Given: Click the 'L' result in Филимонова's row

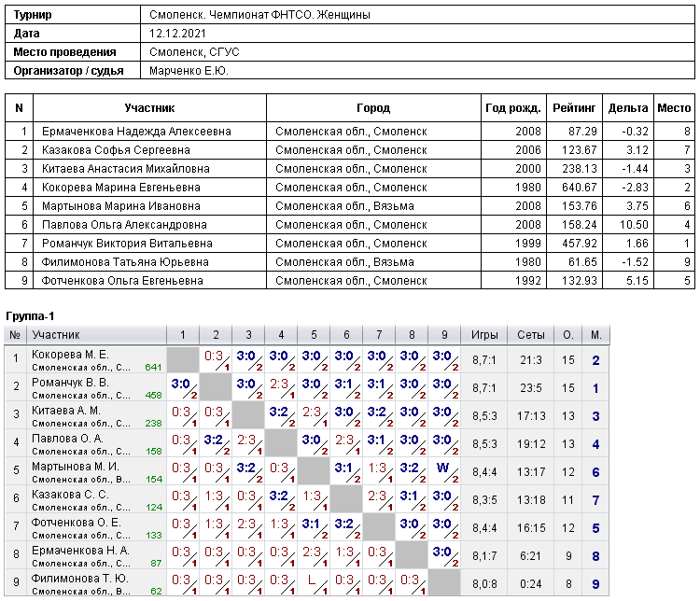Looking at the screenshot, I should point(312,580).
